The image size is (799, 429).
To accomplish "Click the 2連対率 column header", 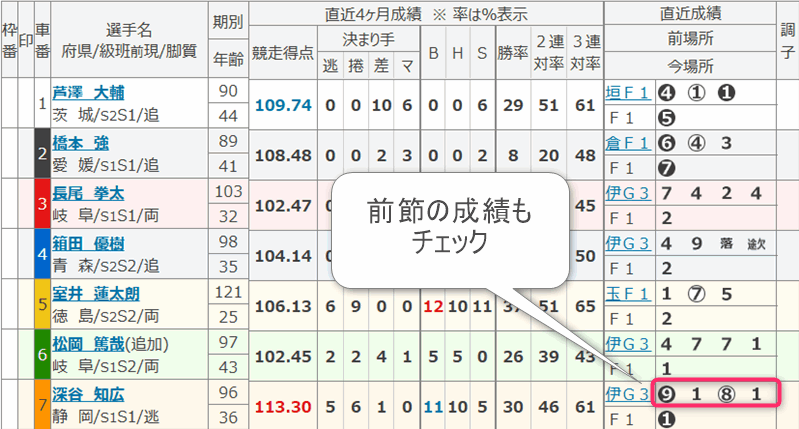I will [549, 52].
